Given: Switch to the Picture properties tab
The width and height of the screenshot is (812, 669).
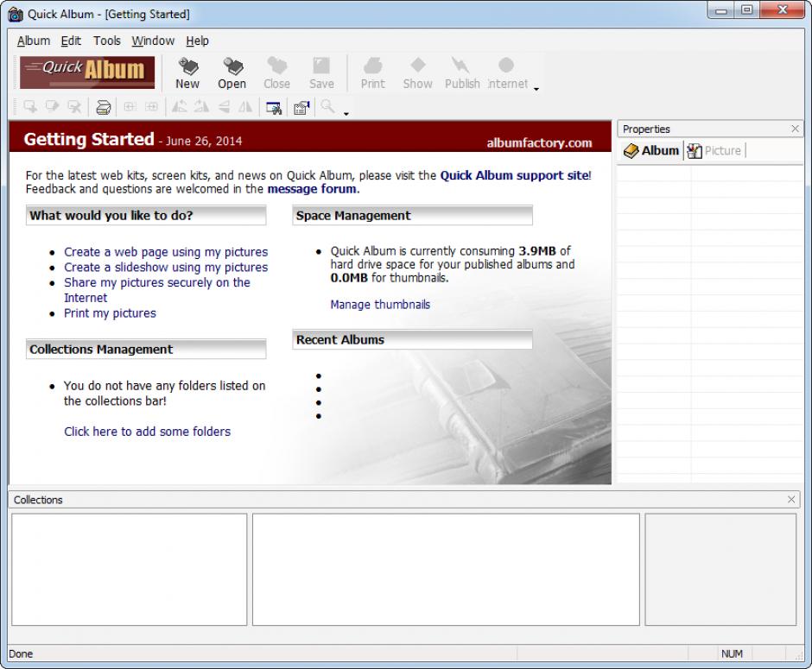Looking at the screenshot, I should [x=714, y=150].
